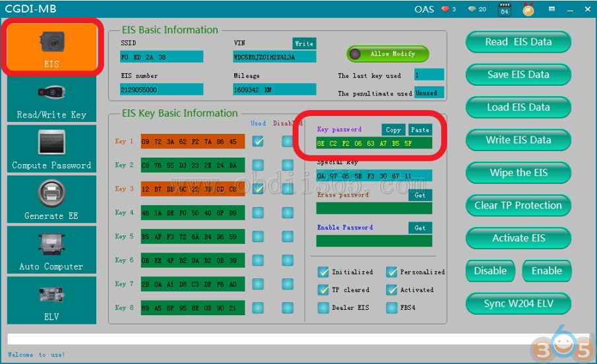
Task: Click Activate EIS button
Action: click(518, 238)
